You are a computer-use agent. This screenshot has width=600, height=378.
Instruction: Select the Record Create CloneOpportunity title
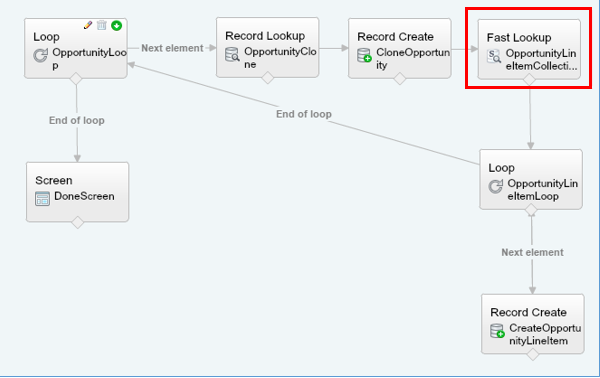pyautogui.click(x=395, y=37)
